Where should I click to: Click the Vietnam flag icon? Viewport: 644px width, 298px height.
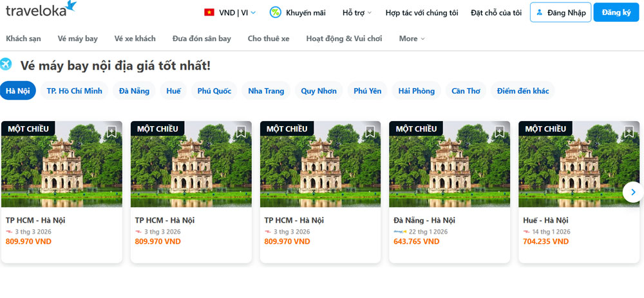click(x=209, y=12)
